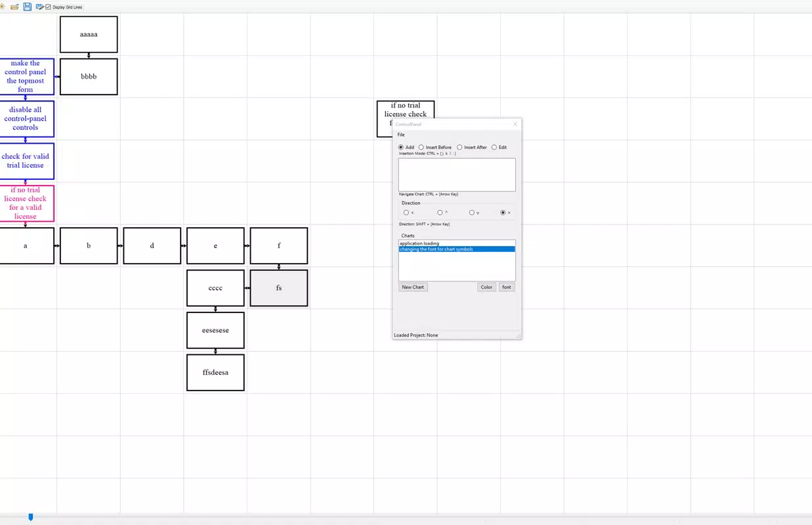
Task: Set direction to up (^) radio
Action: [x=440, y=213]
